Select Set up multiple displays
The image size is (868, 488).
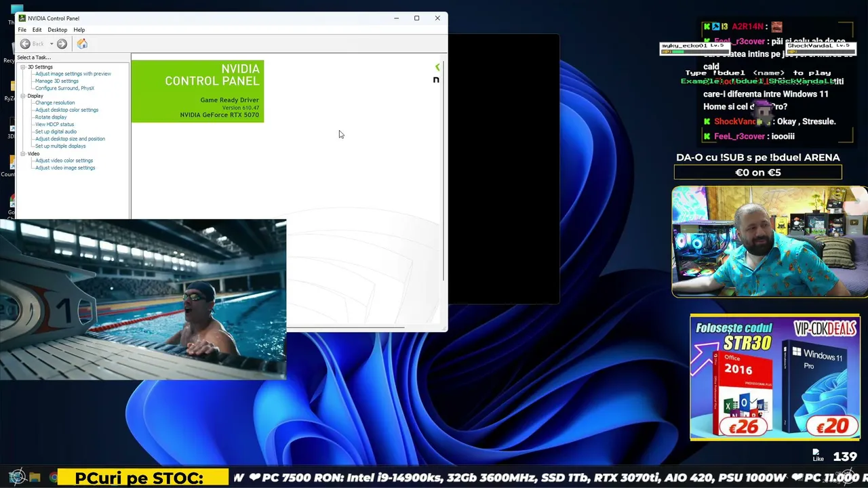pos(60,146)
